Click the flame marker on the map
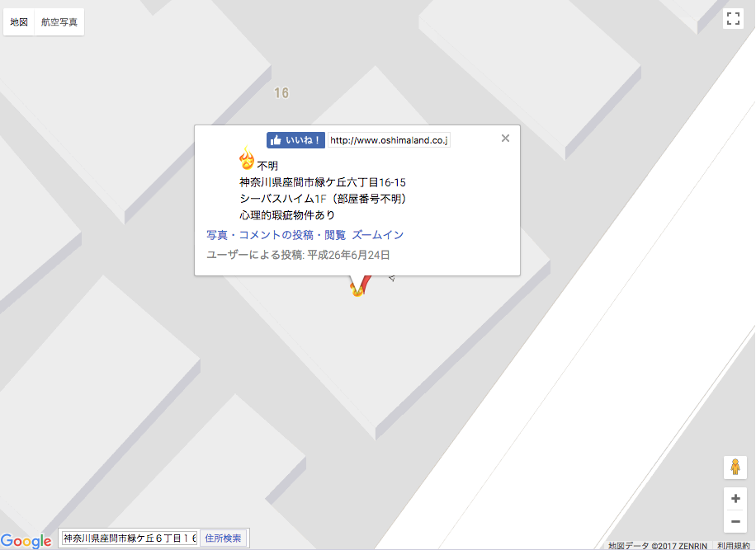The height and width of the screenshot is (550, 756). [357, 289]
